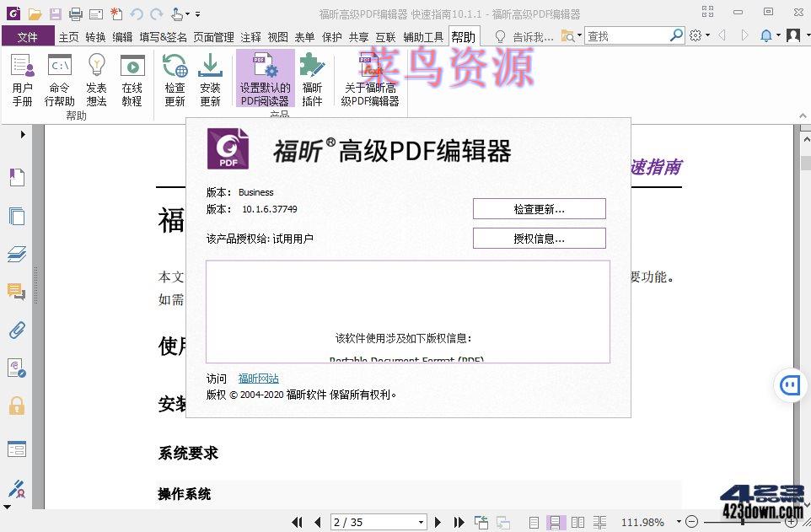Viewport: 811px width, 532px height.
Task: Select the digital signatures sidebar icon
Action: tap(18, 490)
